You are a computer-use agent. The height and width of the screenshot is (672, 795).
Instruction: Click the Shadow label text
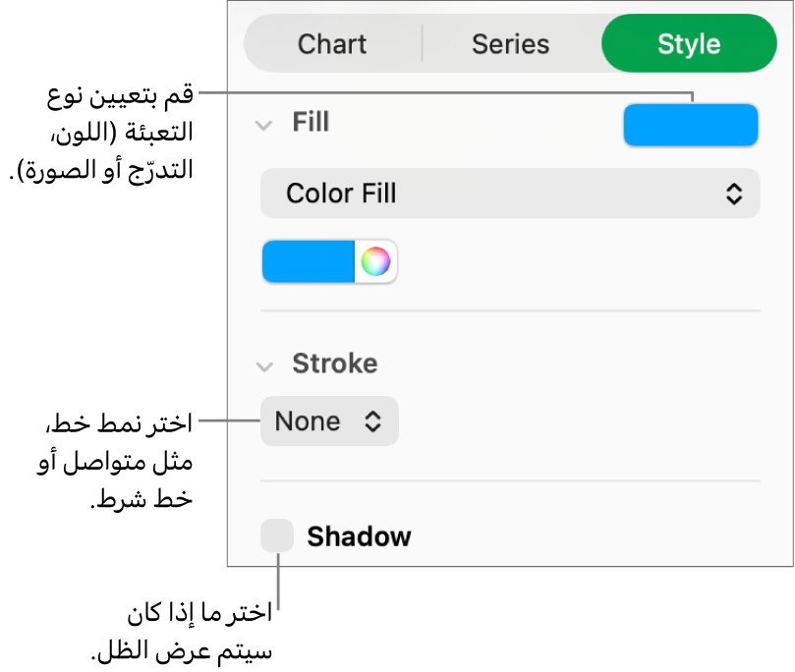359,536
